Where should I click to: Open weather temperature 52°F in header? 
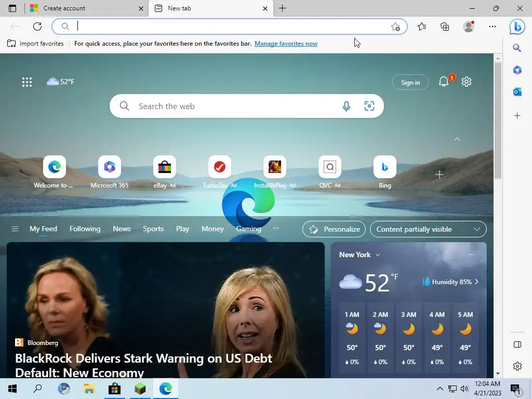[60, 82]
